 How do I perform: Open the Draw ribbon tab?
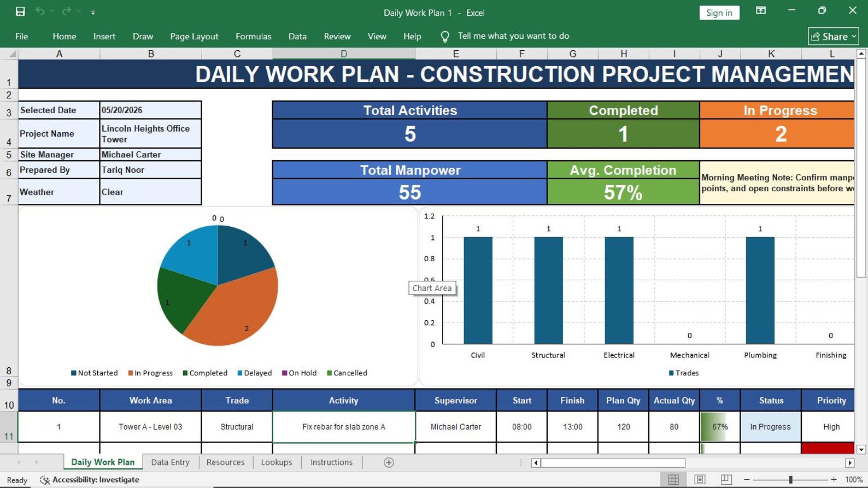tap(143, 36)
